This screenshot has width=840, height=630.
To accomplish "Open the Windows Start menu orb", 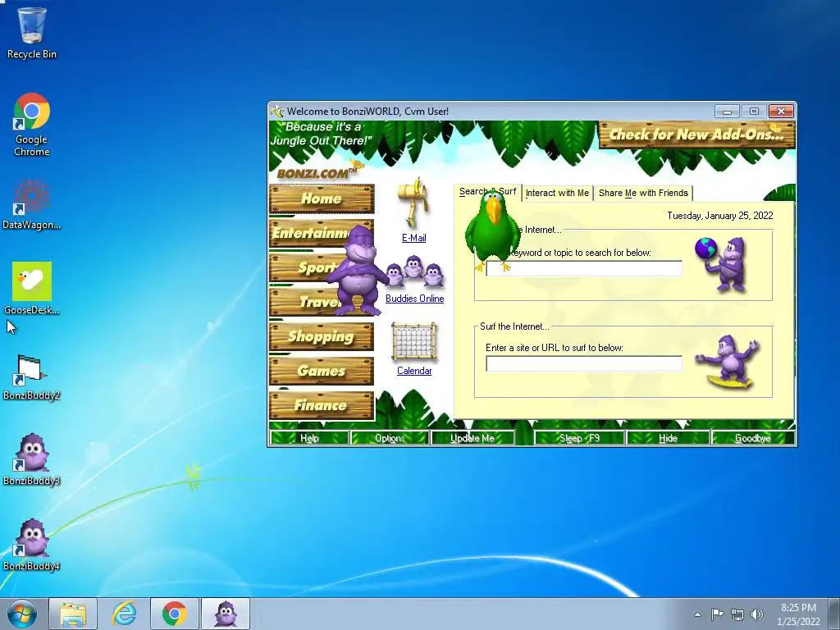I will point(21,614).
